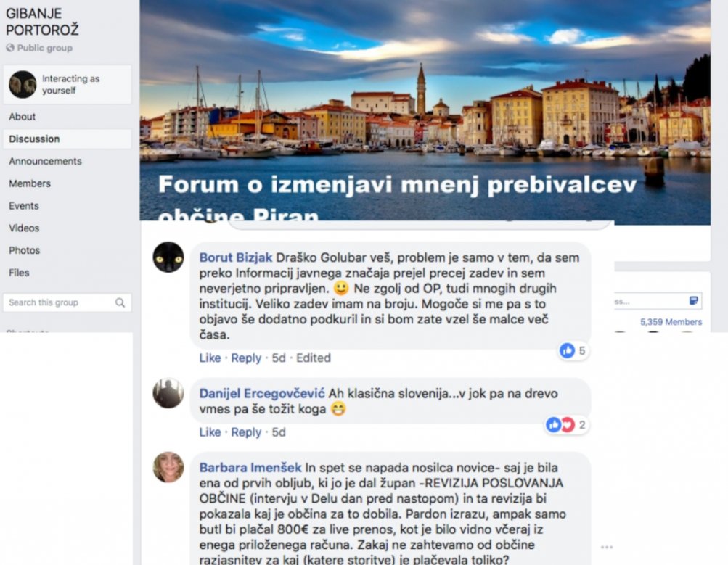
Task: Open the Photos section
Action: (24, 250)
